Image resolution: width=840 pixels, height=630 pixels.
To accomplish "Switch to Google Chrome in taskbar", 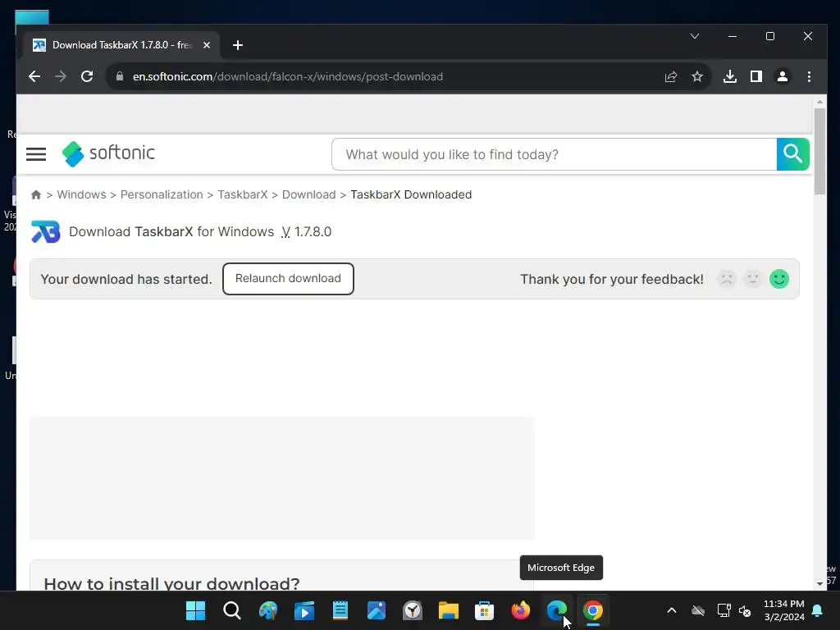I will (x=592, y=610).
